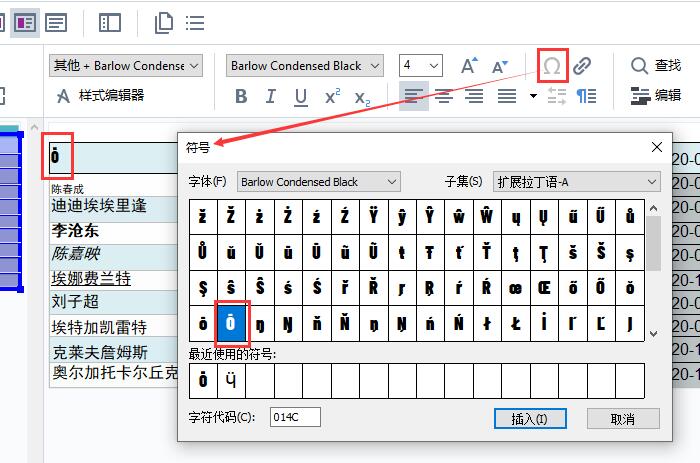Toggle bold formatting

pos(241,97)
